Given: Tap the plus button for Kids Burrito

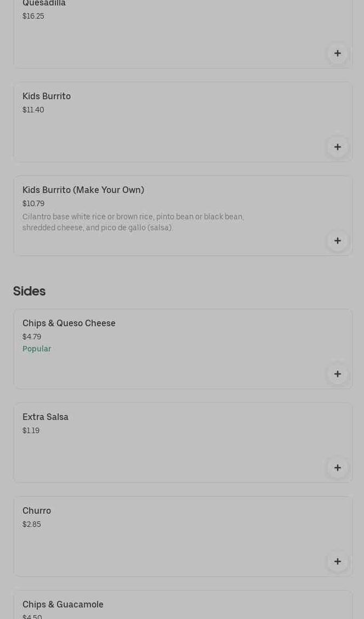Looking at the screenshot, I should 338,147.
